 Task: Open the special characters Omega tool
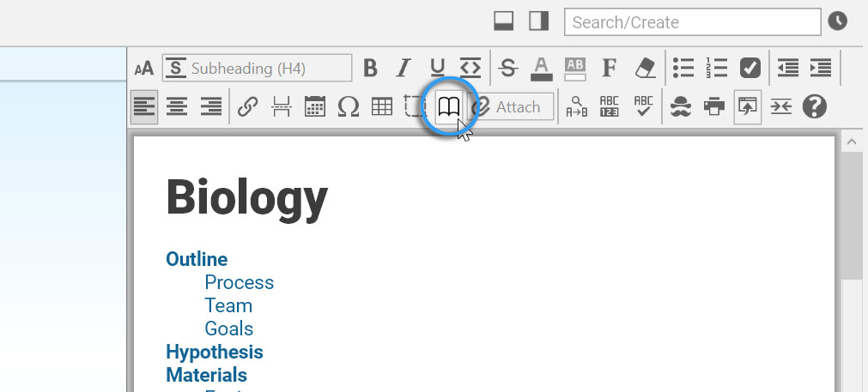pos(349,107)
